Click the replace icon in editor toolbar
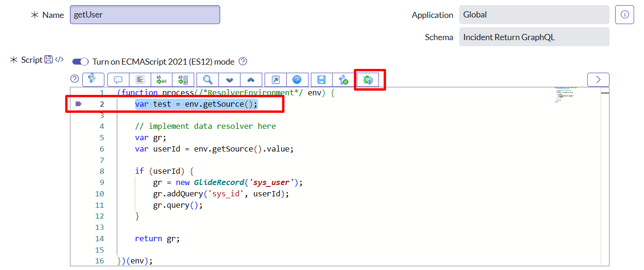644x270 pixels. [x=162, y=80]
